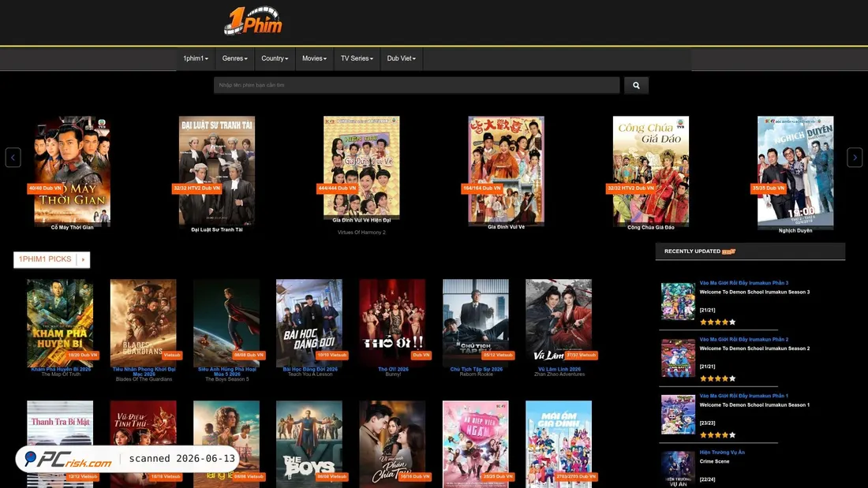The width and height of the screenshot is (868, 488).
Task: Open Nữ Hiệp Viên Ngầm poster
Action: (x=476, y=444)
